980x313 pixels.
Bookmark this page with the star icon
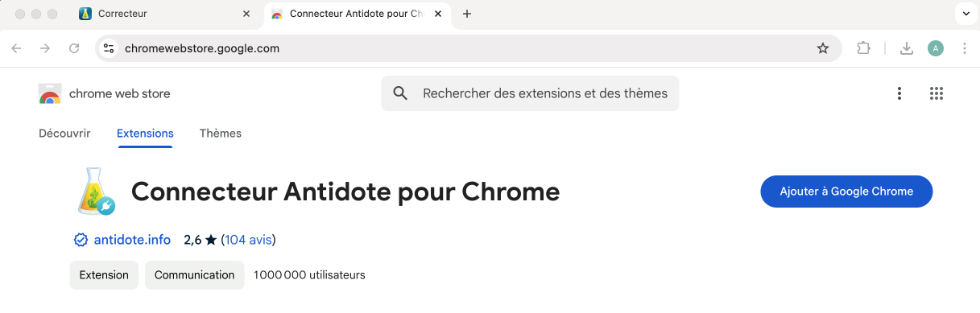pyautogui.click(x=823, y=48)
